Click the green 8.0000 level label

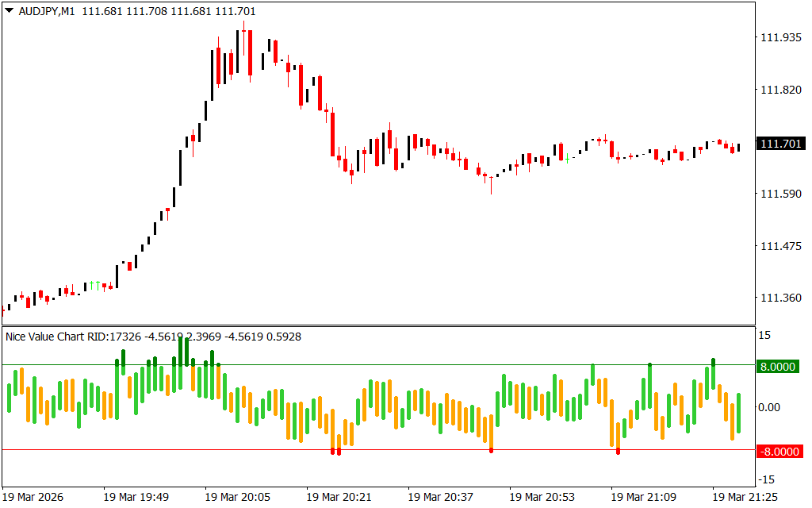click(x=780, y=366)
